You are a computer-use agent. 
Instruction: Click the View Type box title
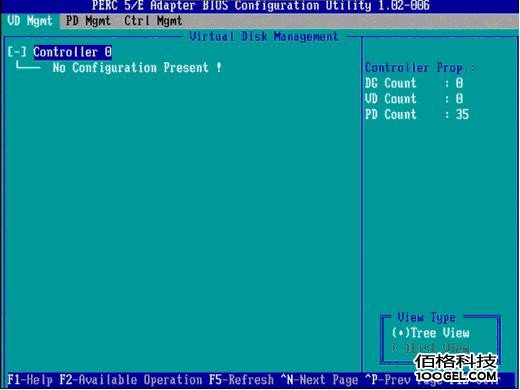coord(426,317)
